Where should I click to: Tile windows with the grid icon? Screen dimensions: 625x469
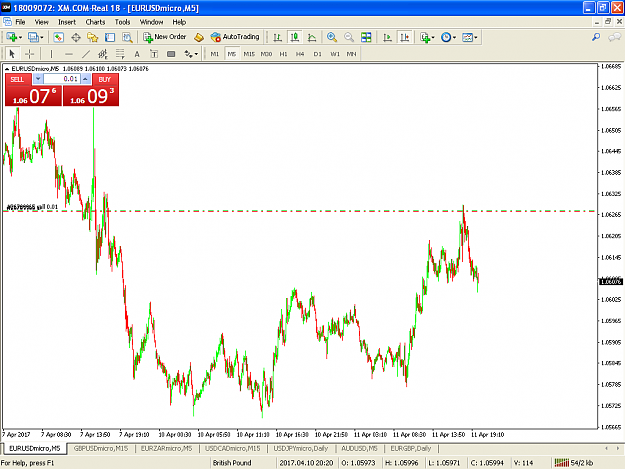click(366, 37)
